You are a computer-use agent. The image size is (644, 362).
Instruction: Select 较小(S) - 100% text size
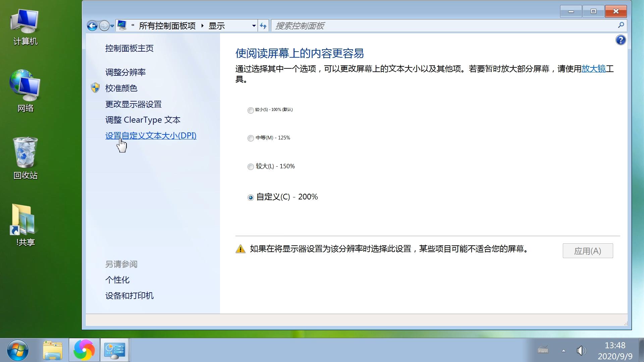point(250,110)
